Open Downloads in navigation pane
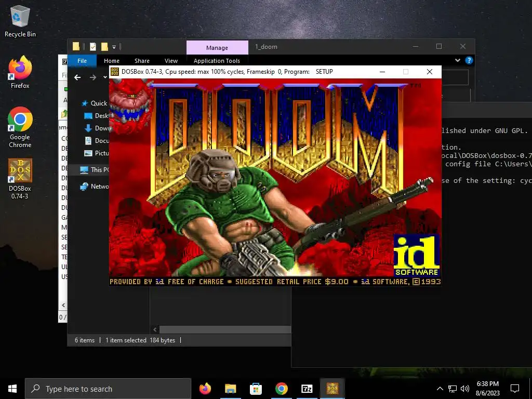This screenshot has width=532, height=399. [96, 128]
